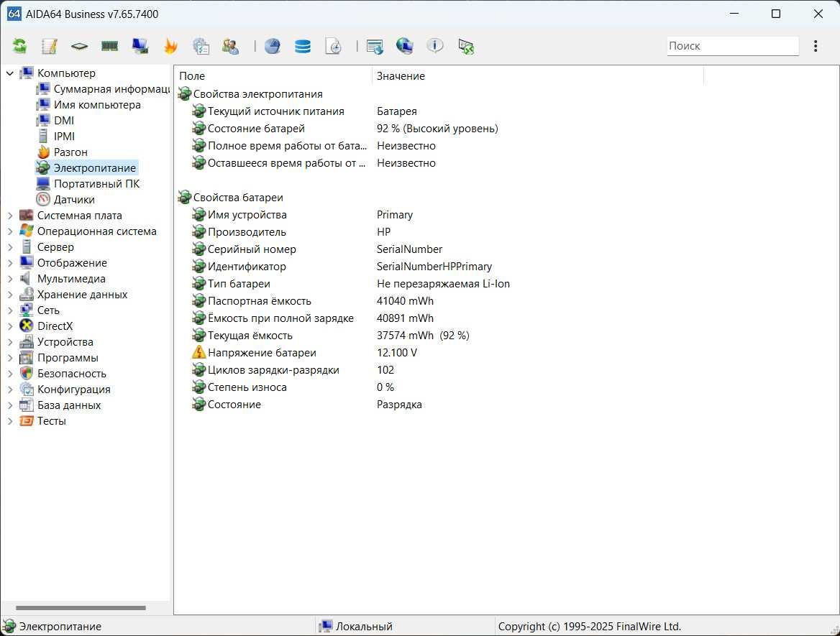840x636 pixels.
Task: Click the globe with monitor toolbar icon
Action: [x=404, y=46]
